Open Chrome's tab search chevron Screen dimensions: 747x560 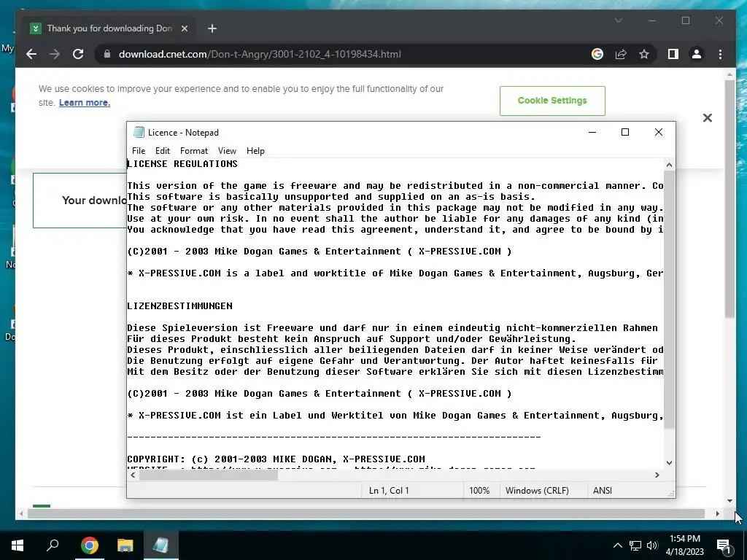[x=619, y=20]
